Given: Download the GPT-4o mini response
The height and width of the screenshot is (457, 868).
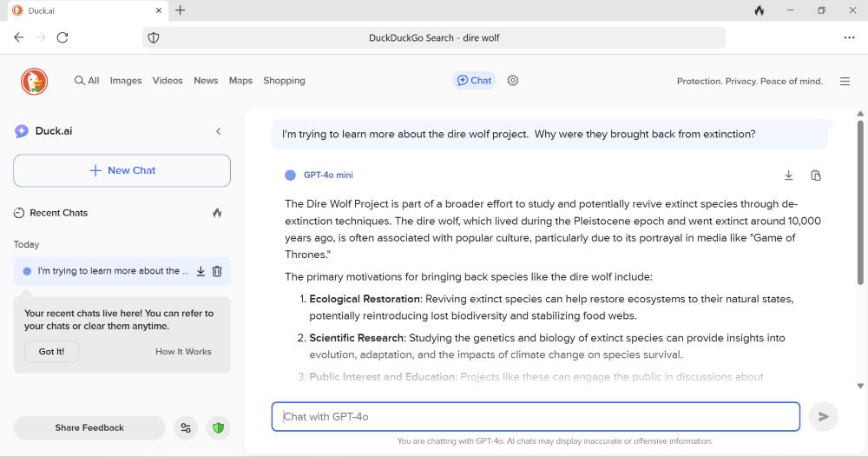Looking at the screenshot, I should click(x=789, y=175).
